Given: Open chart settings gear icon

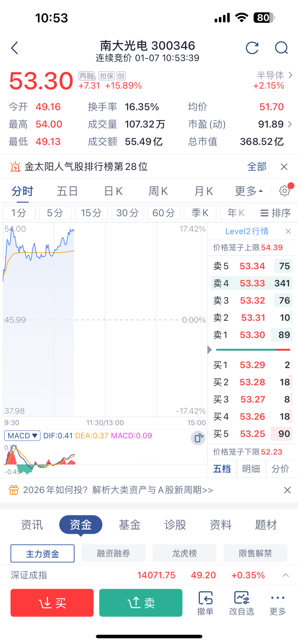Looking at the screenshot, I should click(285, 191).
